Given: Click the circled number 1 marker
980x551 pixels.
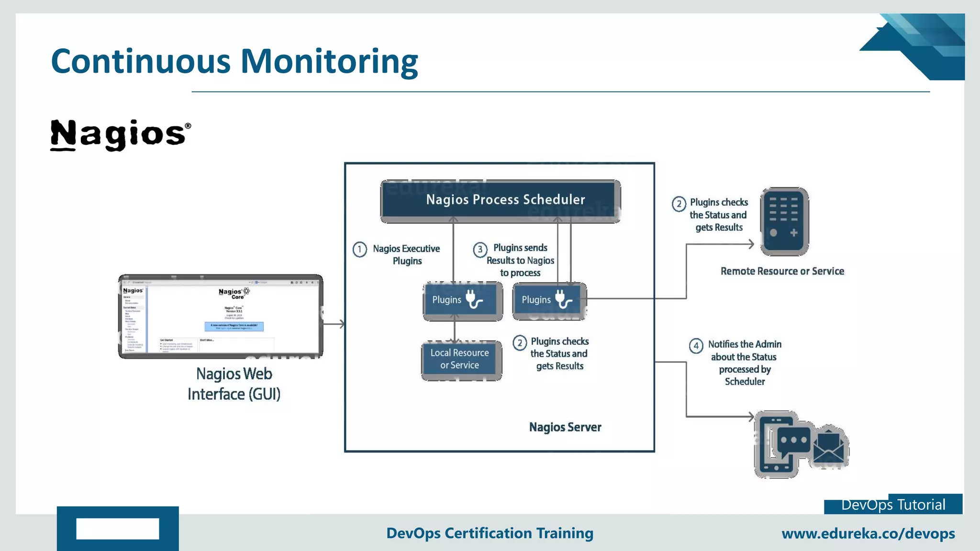Looking at the screenshot, I should [360, 249].
